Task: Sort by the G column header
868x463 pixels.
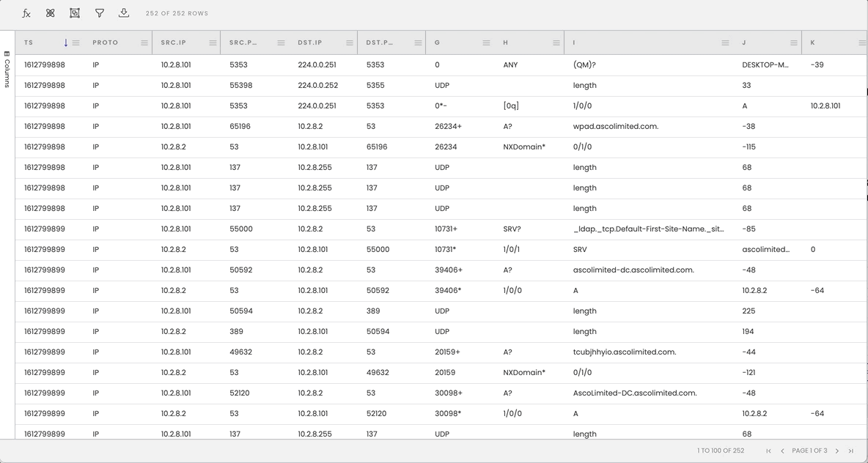Action: 438,42
